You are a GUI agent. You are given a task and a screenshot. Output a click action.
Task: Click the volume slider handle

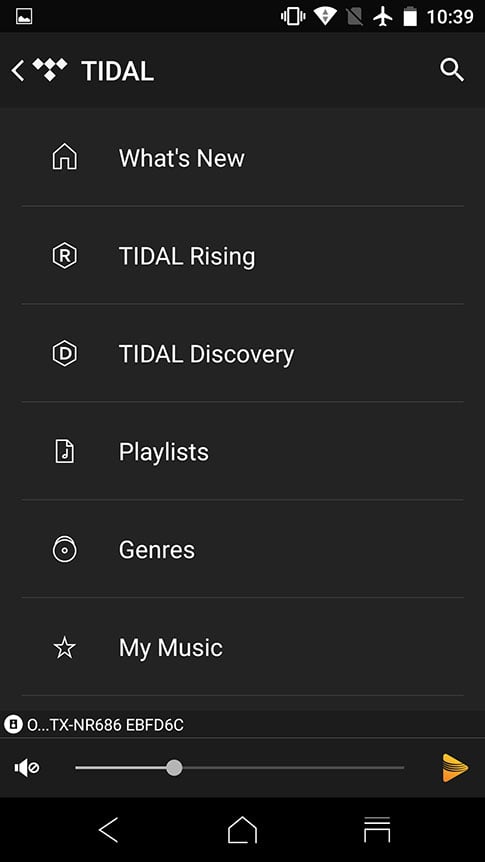tap(174, 767)
